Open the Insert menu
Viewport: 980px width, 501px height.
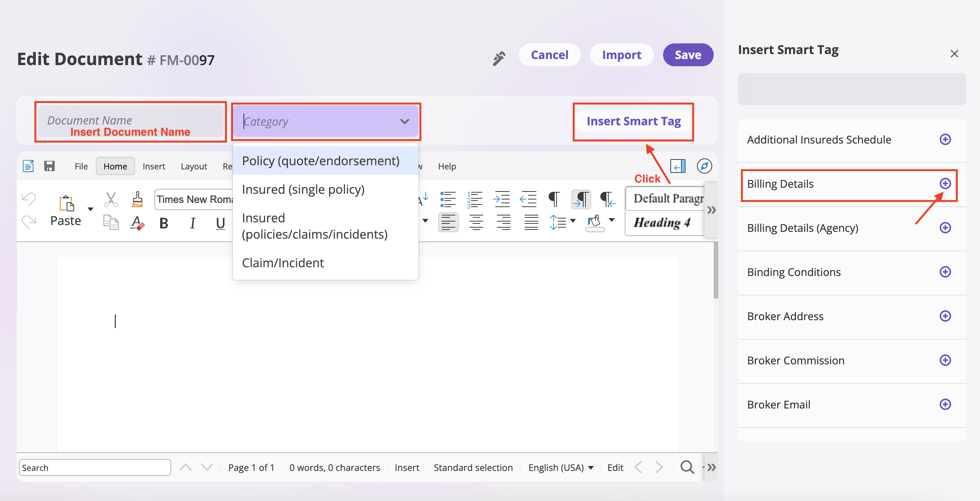click(x=154, y=166)
